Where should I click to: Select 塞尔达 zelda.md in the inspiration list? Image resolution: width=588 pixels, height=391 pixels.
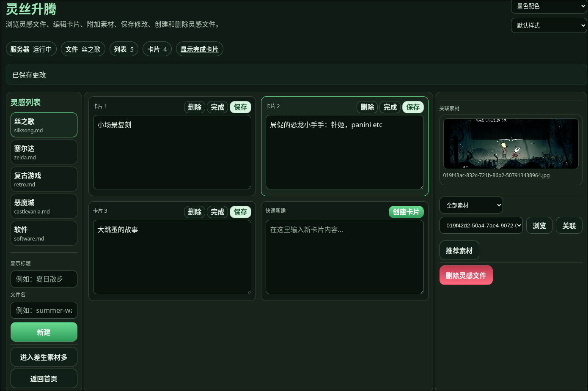click(x=44, y=152)
